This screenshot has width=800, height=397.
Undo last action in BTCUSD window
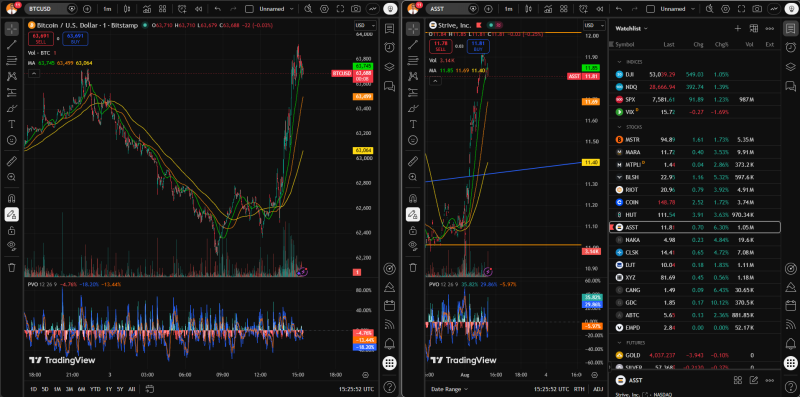[218, 9]
